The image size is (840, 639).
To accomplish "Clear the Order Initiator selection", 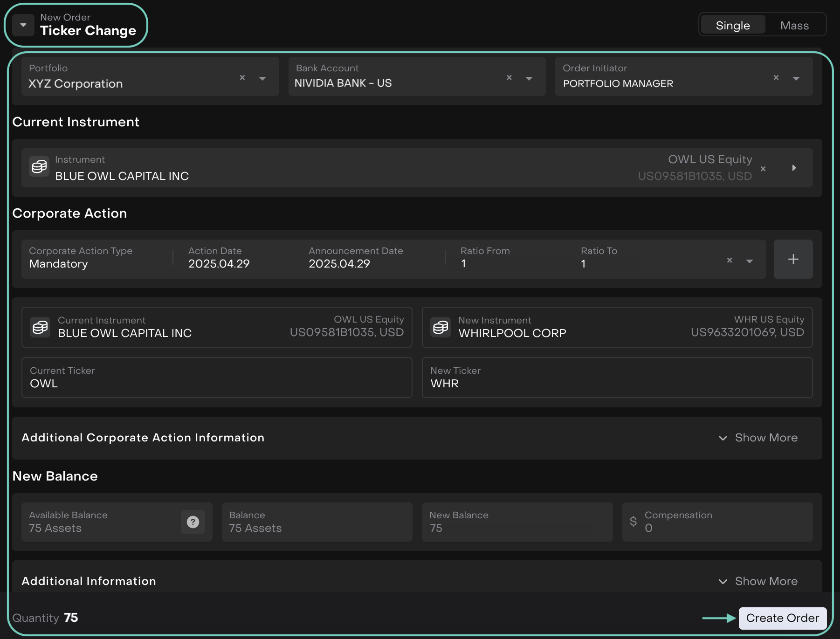I will click(776, 77).
